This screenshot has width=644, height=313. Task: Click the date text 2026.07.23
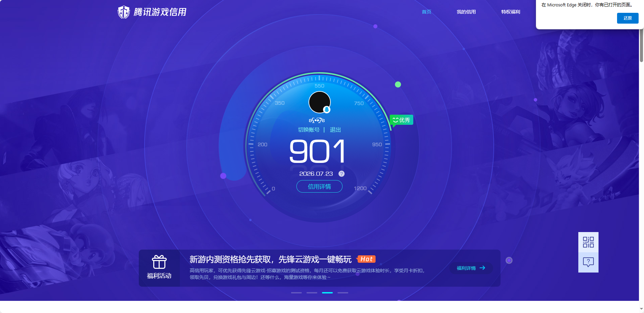click(x=316, y=174)
